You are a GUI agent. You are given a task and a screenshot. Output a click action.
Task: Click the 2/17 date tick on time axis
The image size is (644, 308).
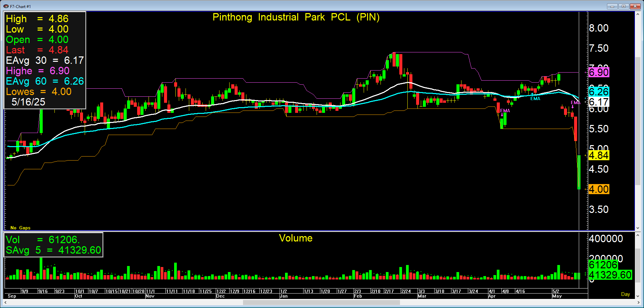389,291
